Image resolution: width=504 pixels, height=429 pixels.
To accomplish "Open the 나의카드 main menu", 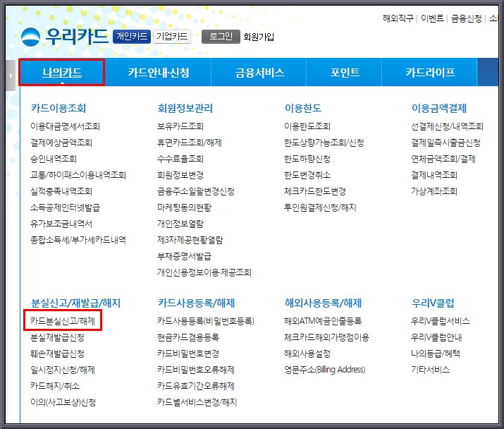I will pyautogui.click(x=62, y=73).
